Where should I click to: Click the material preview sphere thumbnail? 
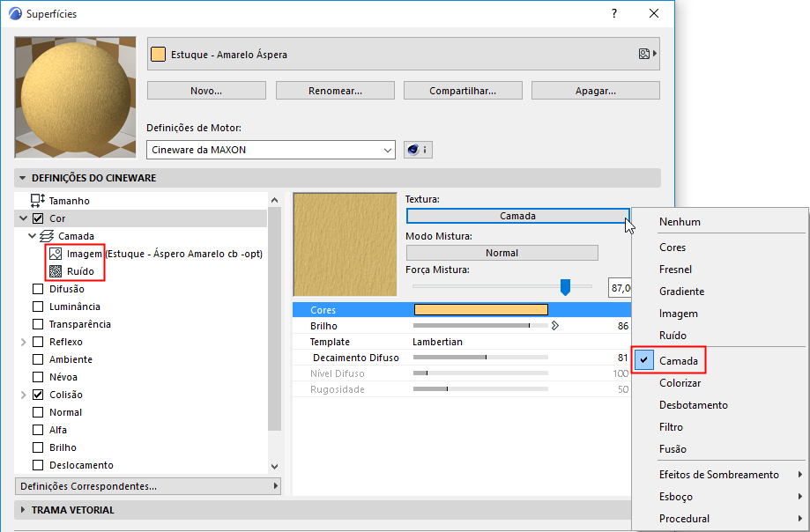(75, 97)
